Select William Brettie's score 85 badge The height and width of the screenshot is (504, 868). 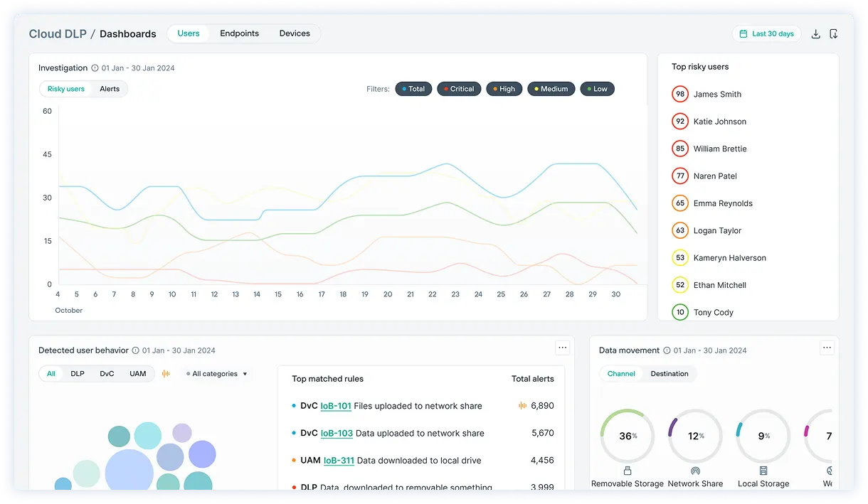680,149
